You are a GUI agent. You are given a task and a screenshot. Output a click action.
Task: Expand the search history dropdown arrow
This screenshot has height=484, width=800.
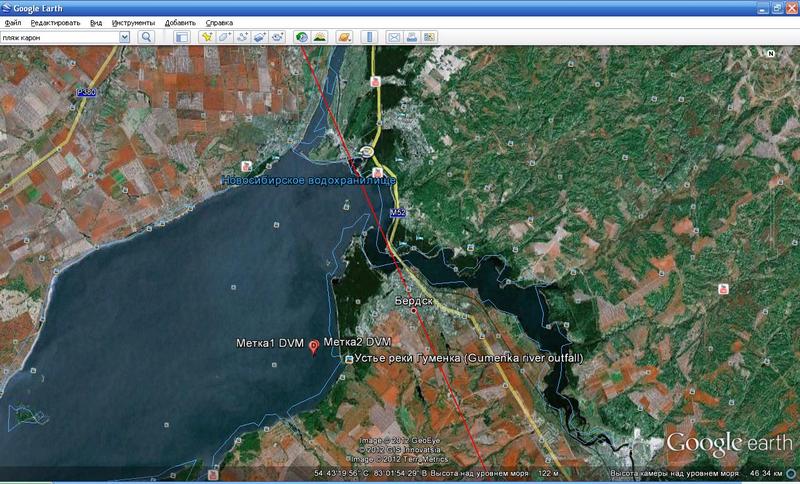(124, 37)
